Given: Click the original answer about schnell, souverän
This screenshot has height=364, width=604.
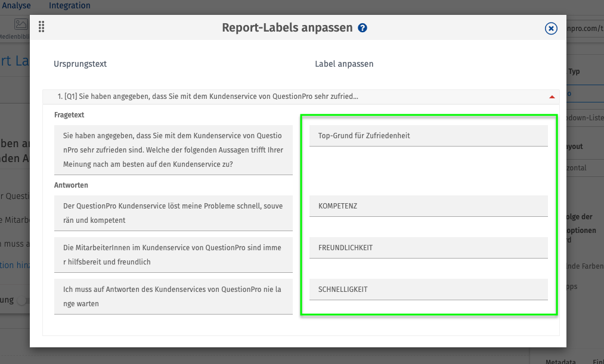Looking at the screenshot, I should [x=173, y=213].
